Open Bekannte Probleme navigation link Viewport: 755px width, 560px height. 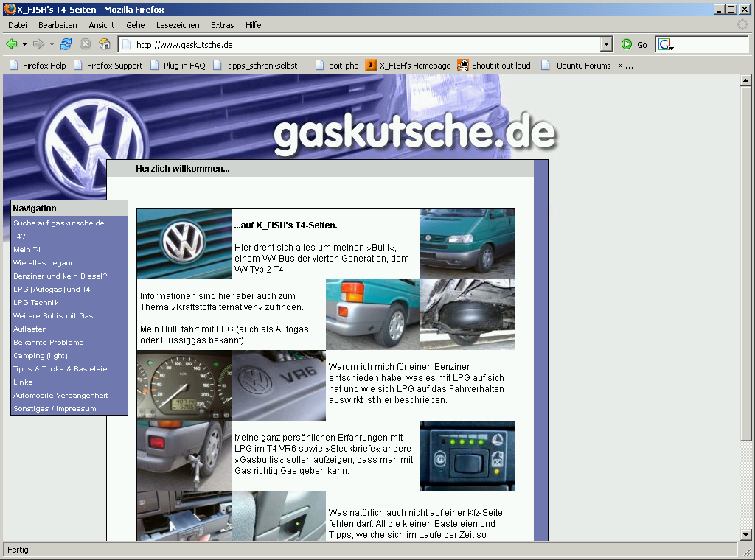click(48, 342)
